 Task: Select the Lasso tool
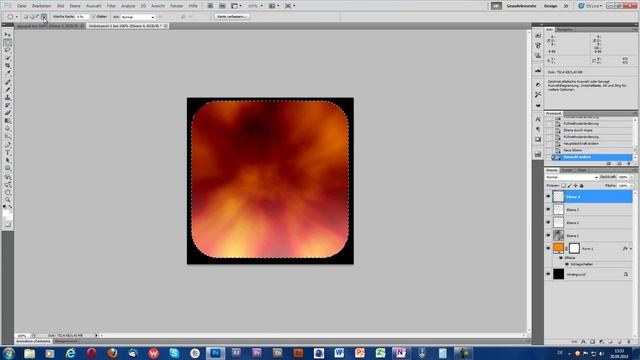coord(7,51)
